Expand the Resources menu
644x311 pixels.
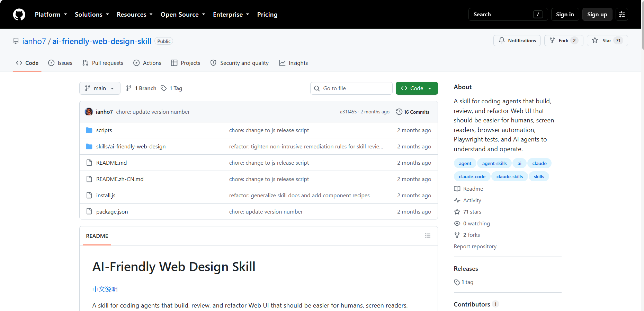[134, 14]
